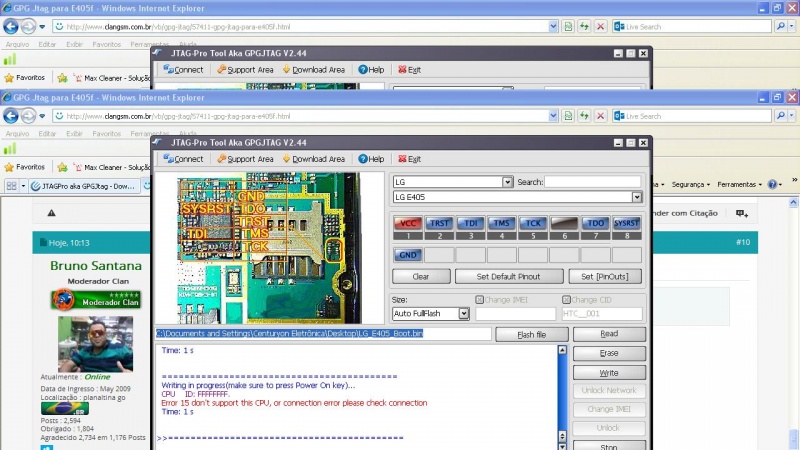The height and width of the screenshot is (450, 800).
Task: Select the TCK pin button
Action: coord(533,223)
